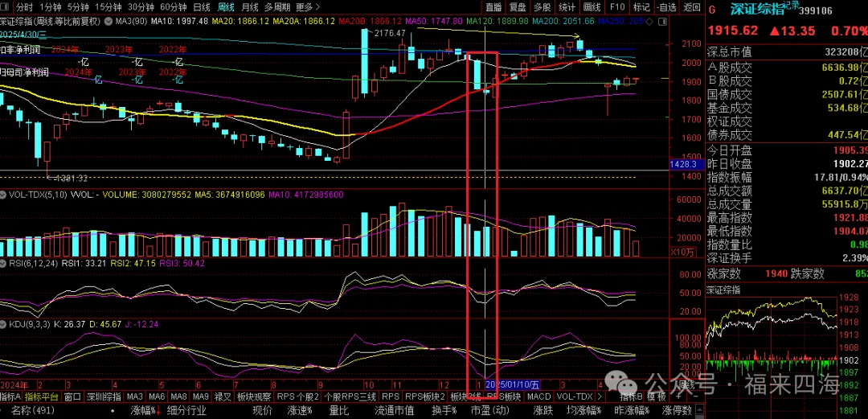Select the 个股RPS三线 tab

click(x=350, y=396)
